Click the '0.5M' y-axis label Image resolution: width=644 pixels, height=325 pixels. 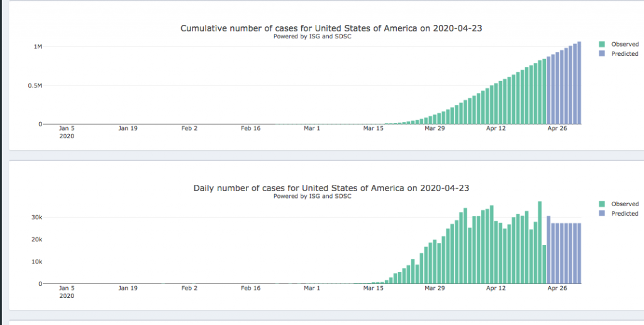pos(34,85)
